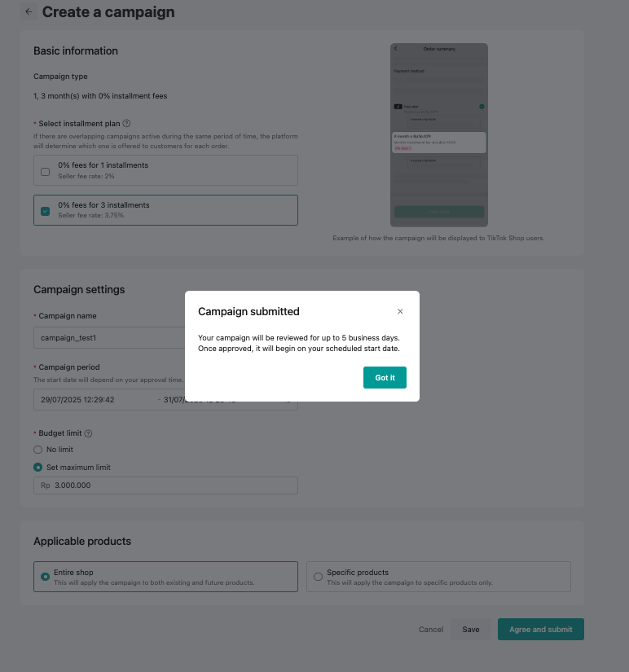Image resolution: width=629 pixels, height=672 pixels.
Task: Click the back arrow in the order summary preview
Action: tap(396, 49)
